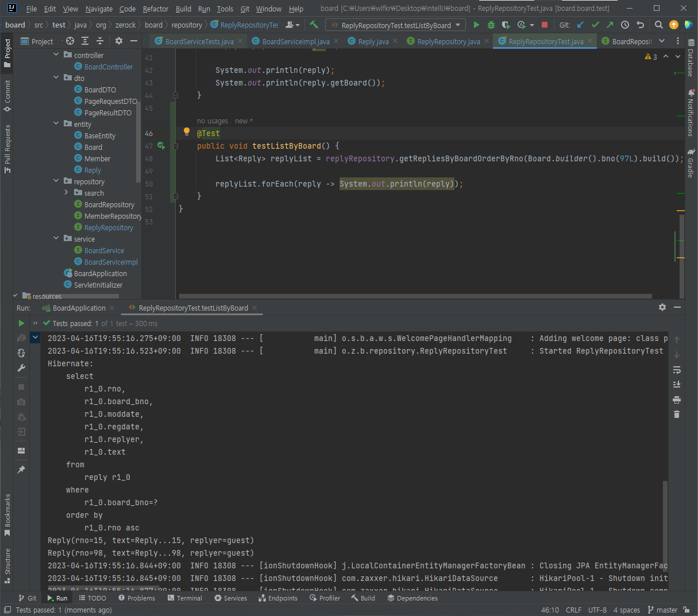The image size is (698, 616).
Task: Commit changes with Git checkmark icon
Action: point(595,25)
